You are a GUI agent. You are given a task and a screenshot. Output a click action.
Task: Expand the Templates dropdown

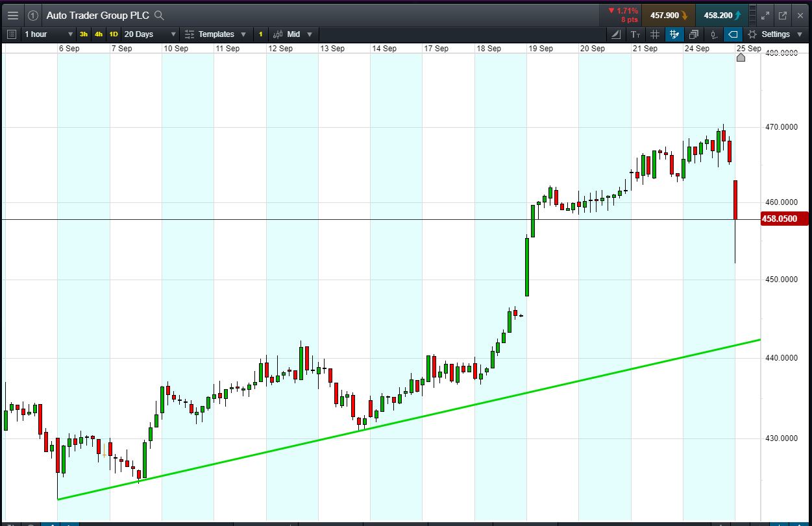point(216,34)
